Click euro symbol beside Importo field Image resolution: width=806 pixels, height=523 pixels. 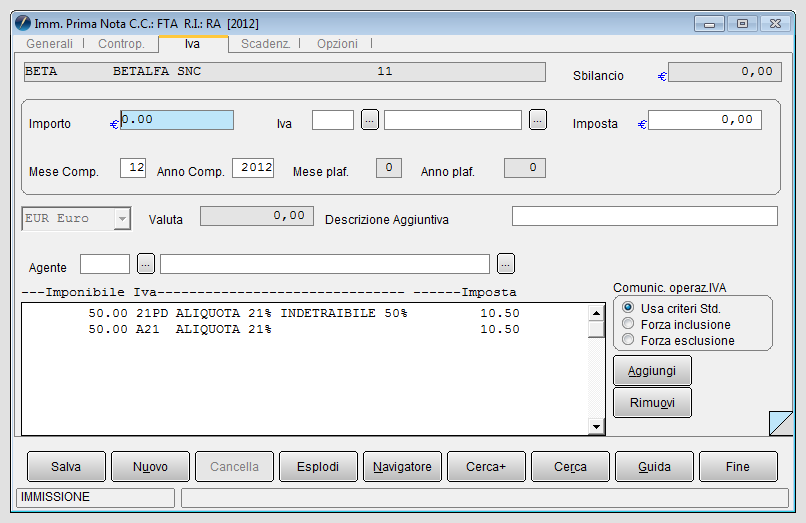coord(114,124)
